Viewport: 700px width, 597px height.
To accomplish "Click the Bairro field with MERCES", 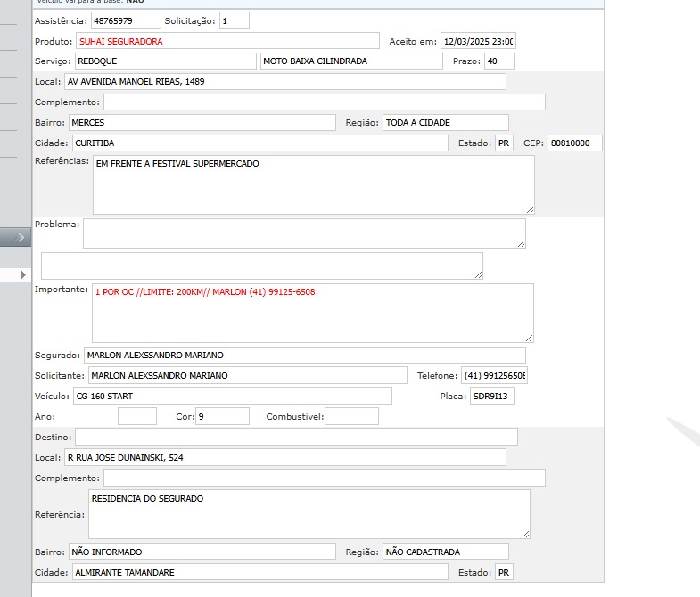I will [202, 123].
